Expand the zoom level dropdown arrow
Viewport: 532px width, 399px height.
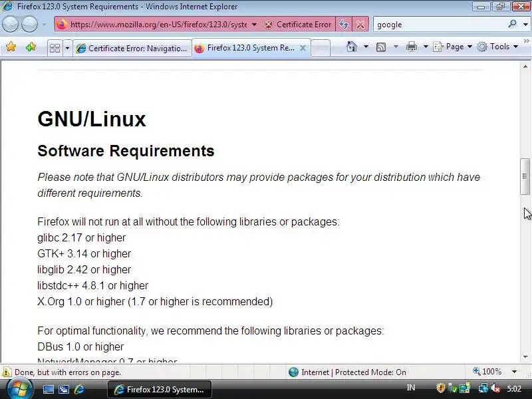(514, 372)
